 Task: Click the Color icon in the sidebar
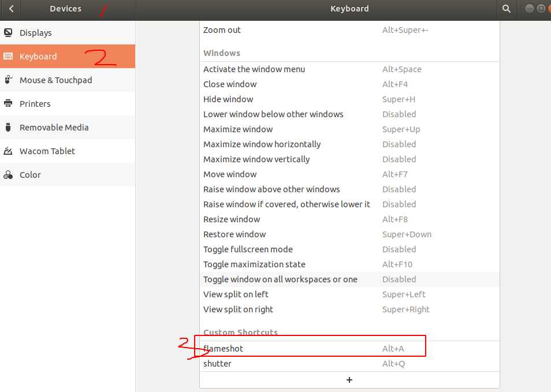(8, 175)
